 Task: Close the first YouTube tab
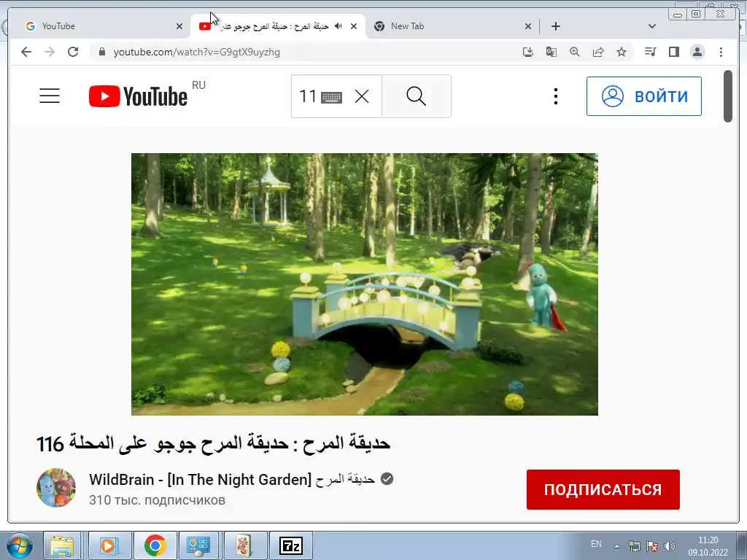(x=179, y=26)
